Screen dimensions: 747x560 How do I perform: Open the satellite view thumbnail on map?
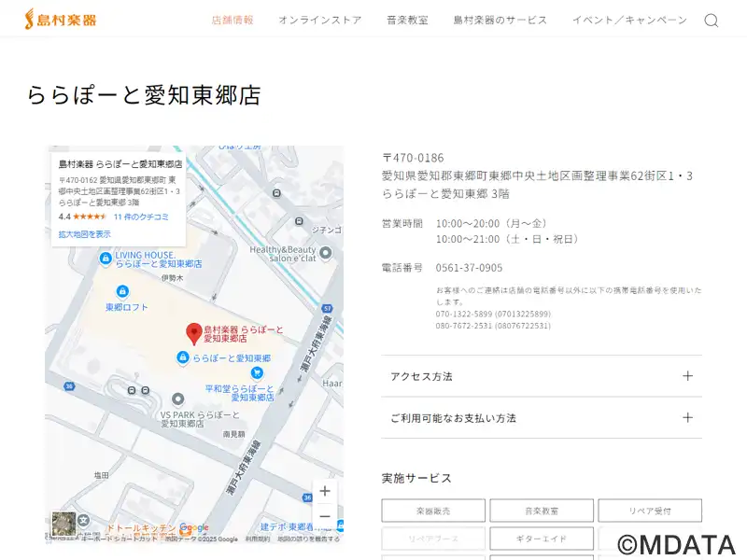click(63, 524)
